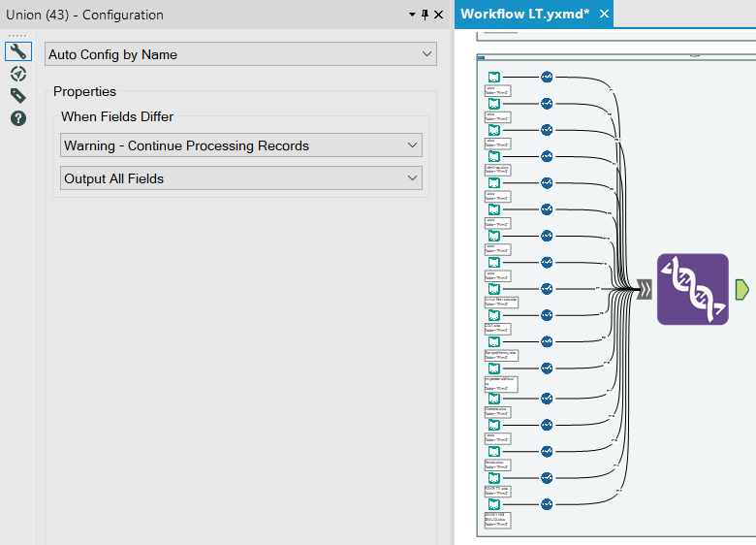
Task: Toggle auto-hide pin on Configuration panel
Action: [425, 15]
